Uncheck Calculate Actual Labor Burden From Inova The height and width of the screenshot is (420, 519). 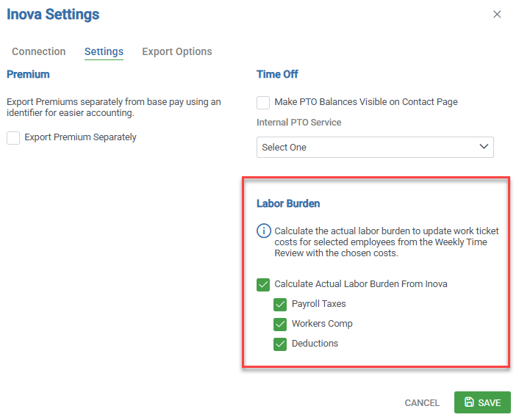(263, 284)
